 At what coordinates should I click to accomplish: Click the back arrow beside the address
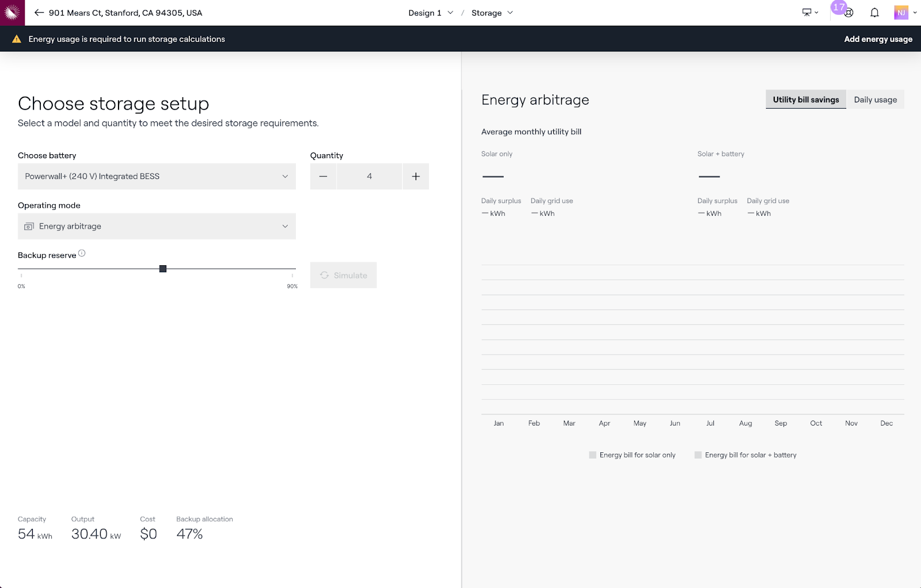point(39,13)
